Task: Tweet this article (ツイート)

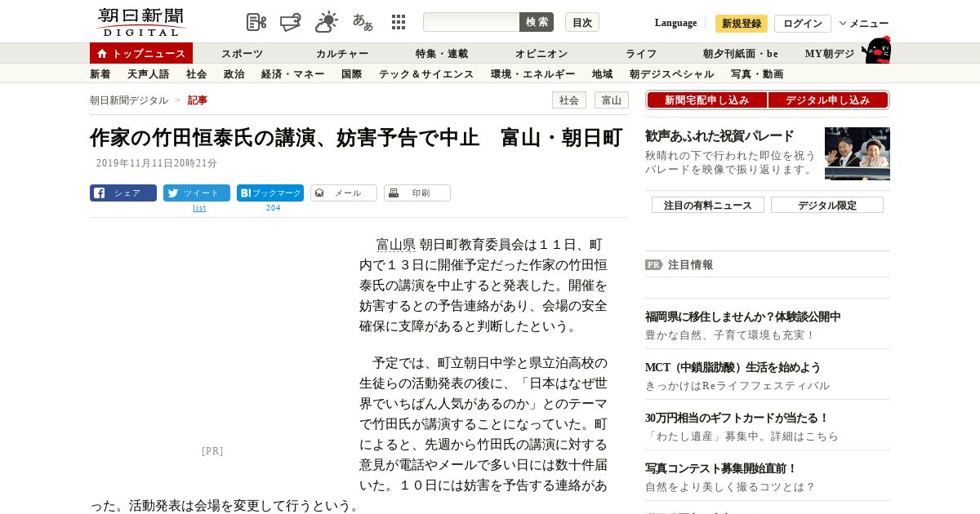Action: click(x=197, y=193)
